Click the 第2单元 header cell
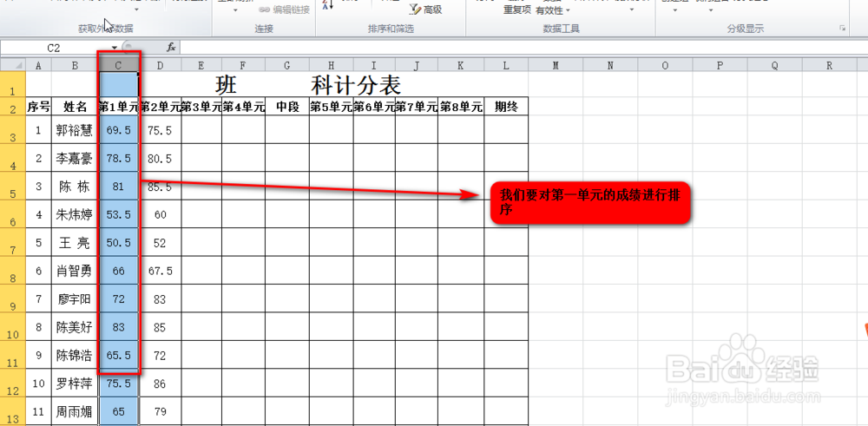Viewport: 868px width, 426px height. pyautogui.click(x=160, y=106)
